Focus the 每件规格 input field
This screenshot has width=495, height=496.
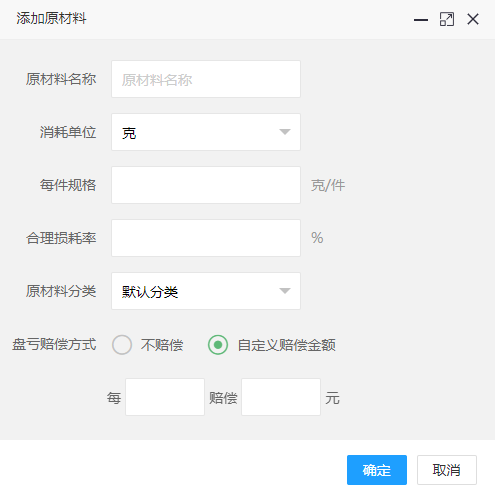[206, 185]
